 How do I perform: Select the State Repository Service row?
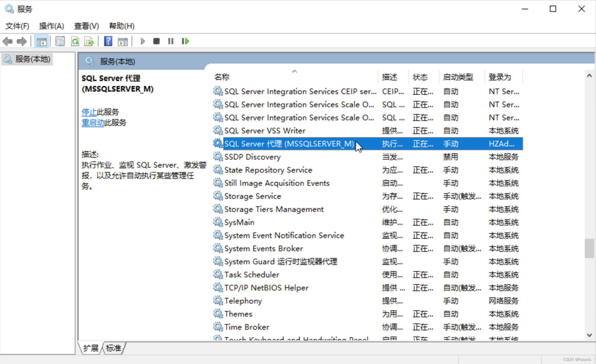point(368,170)
